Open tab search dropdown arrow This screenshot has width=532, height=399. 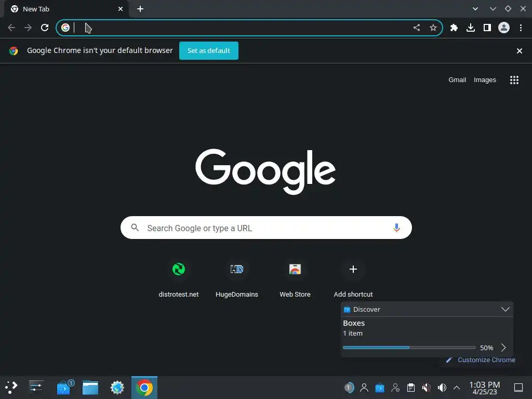475,9
